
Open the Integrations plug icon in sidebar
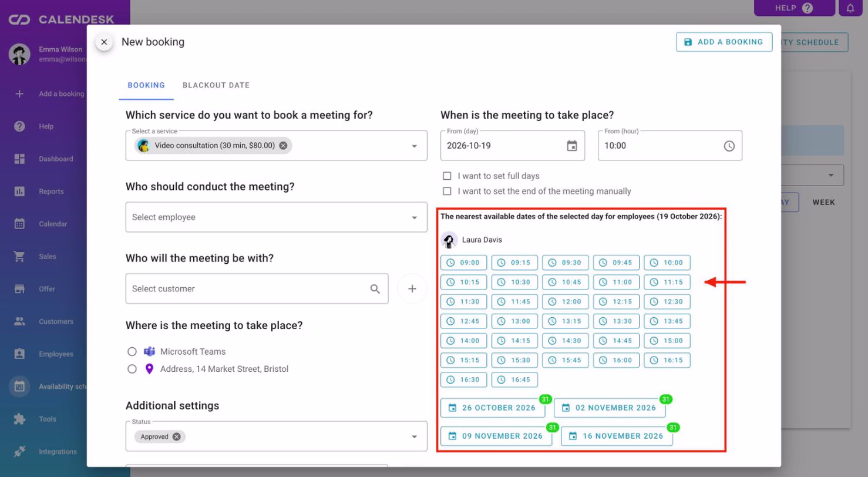tap(19, 452)
